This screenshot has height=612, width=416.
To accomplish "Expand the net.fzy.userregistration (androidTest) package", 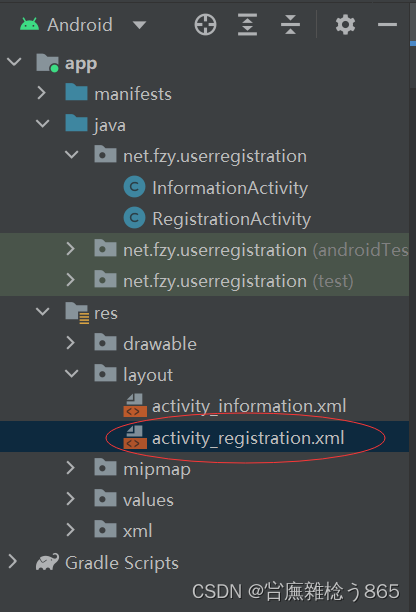I will click(71, 249).
